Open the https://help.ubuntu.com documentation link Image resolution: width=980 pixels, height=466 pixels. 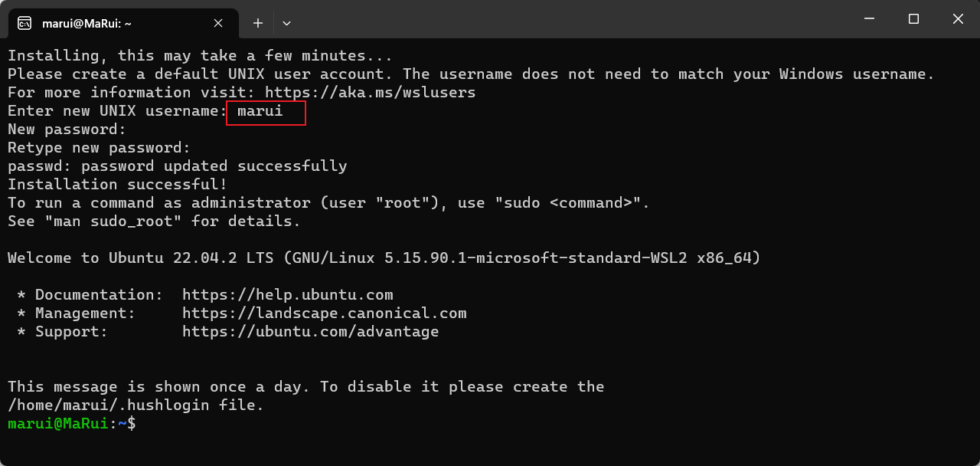(x=287, y=295)
